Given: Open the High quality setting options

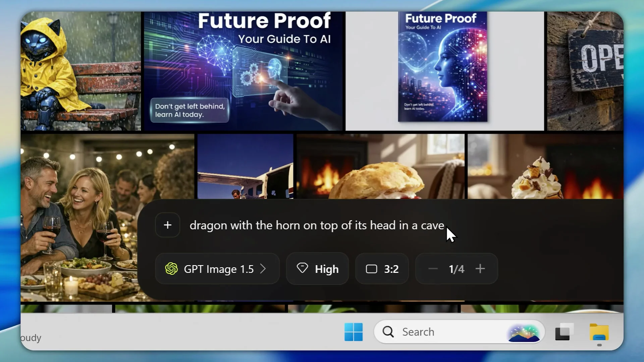Looking at the screenshot, I should [x=317, y=268].
